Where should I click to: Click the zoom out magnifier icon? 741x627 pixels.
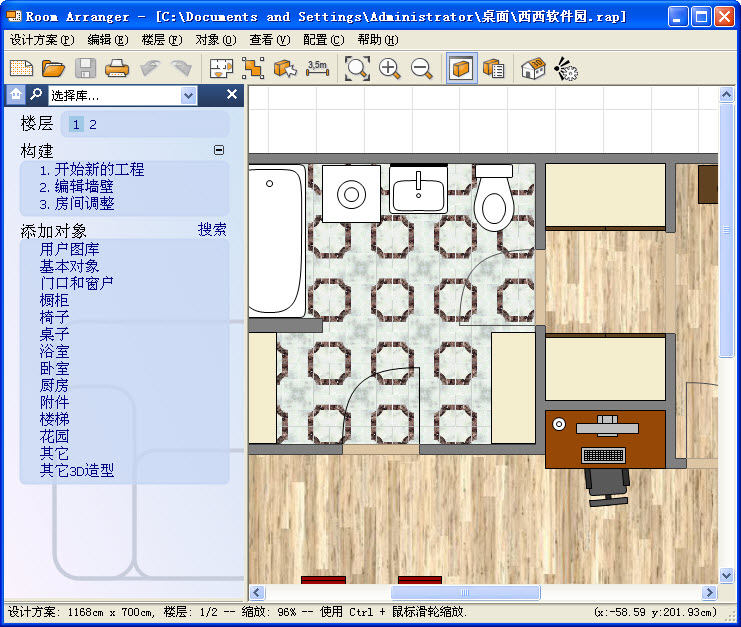click(x=422, y=68)
